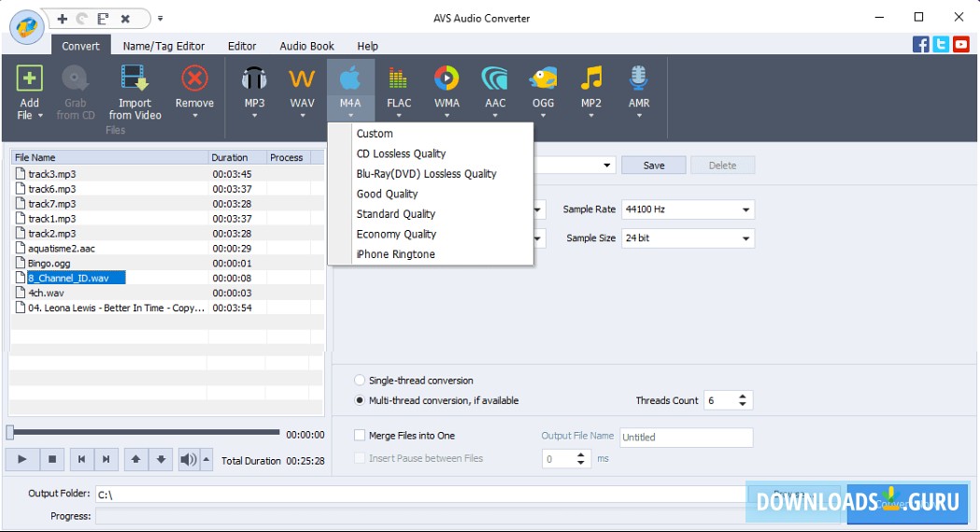Check Merge Files into One
Viewport: 980px width, 532px height.
point(361,436)
